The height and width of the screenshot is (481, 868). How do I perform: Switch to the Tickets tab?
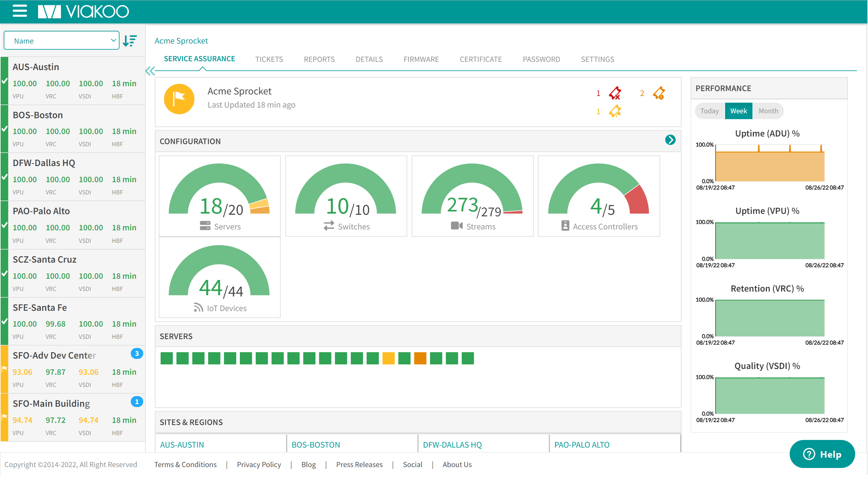[x=269, y=59]
